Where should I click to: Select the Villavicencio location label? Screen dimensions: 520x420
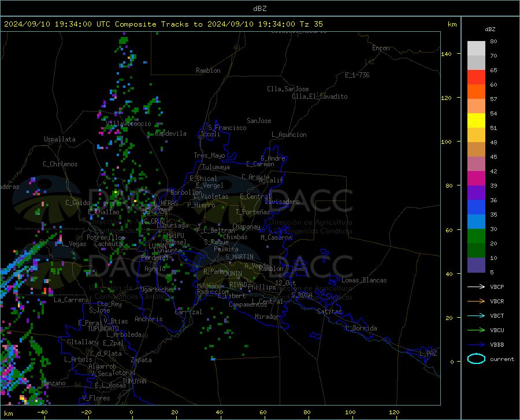[128, 124]
